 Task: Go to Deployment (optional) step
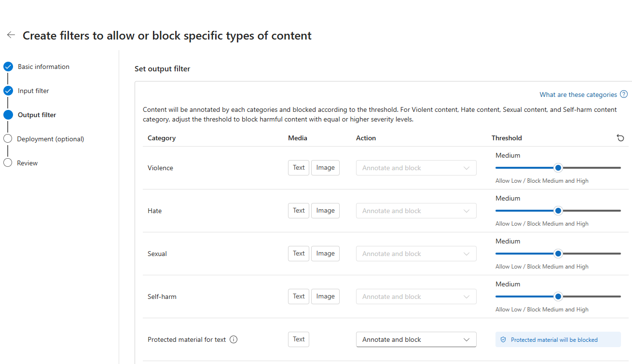pyautogui.click(x=50, y=139)
